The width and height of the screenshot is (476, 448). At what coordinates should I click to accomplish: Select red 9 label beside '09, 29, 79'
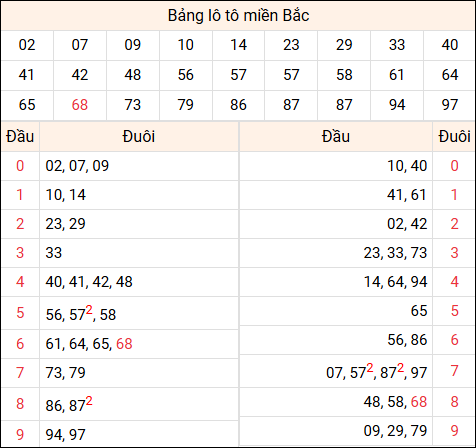(x=454, y=431)
